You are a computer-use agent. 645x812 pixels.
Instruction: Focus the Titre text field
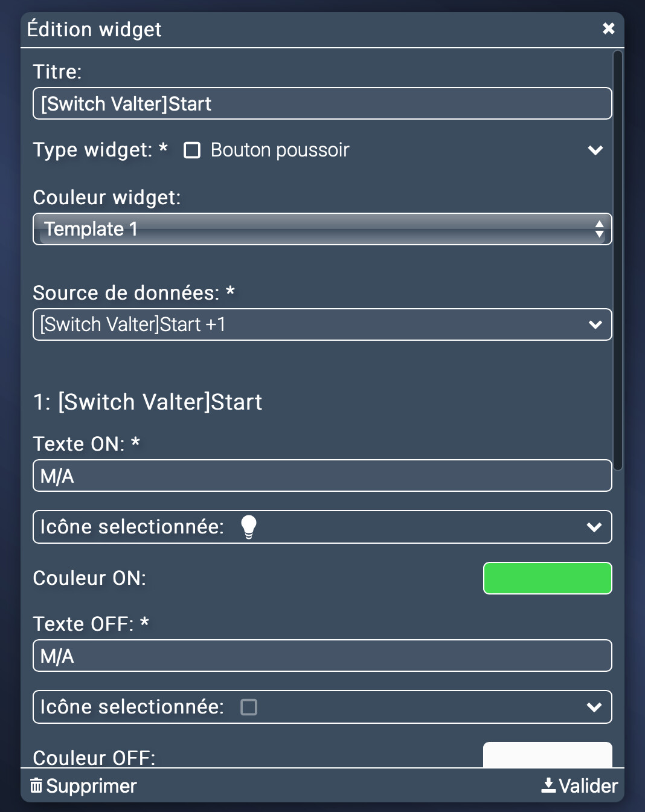[x=322, y=103]
